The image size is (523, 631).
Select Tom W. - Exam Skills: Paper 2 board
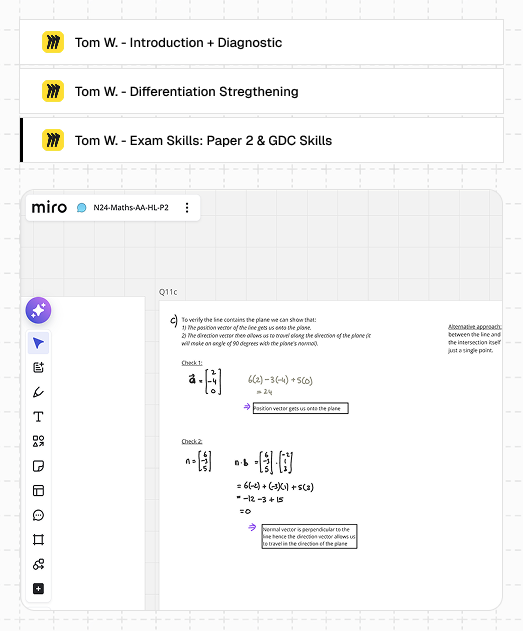(x=262, y=140)
